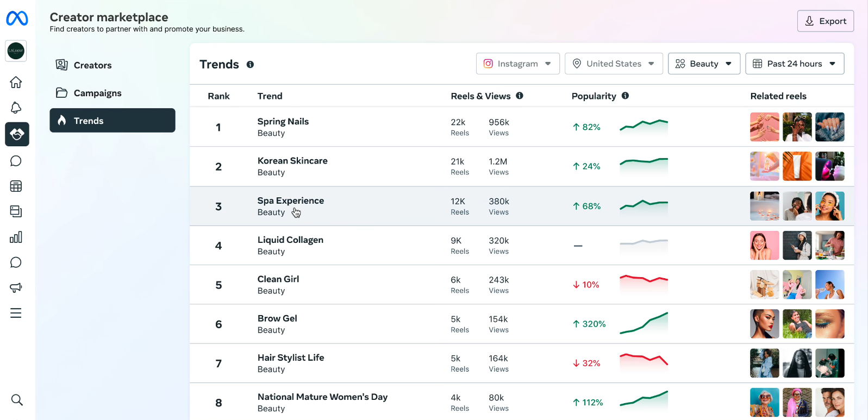868x420 pixels.
Task: Click the bar chart insights icon
Action: tap(16, 237)
